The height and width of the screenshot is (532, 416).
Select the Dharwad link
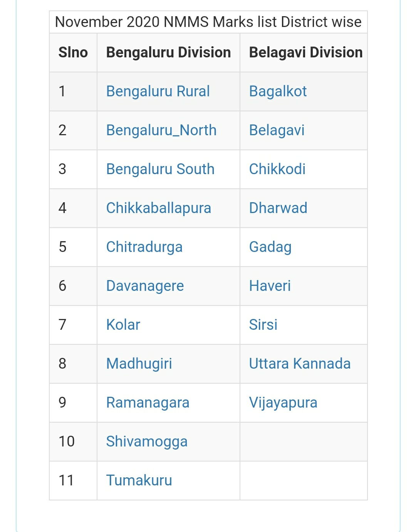click(278, 208)
